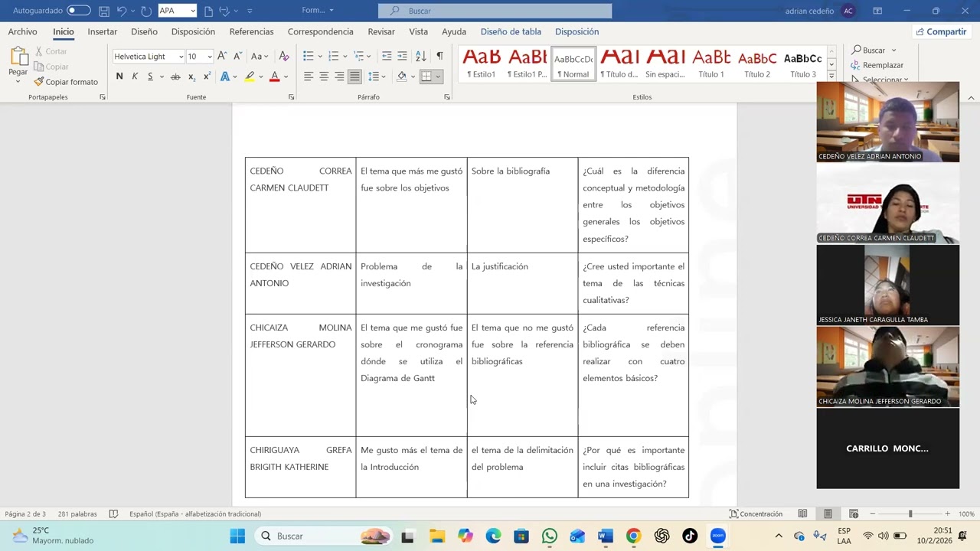Open WhatsApp from the taskbar

549,536
